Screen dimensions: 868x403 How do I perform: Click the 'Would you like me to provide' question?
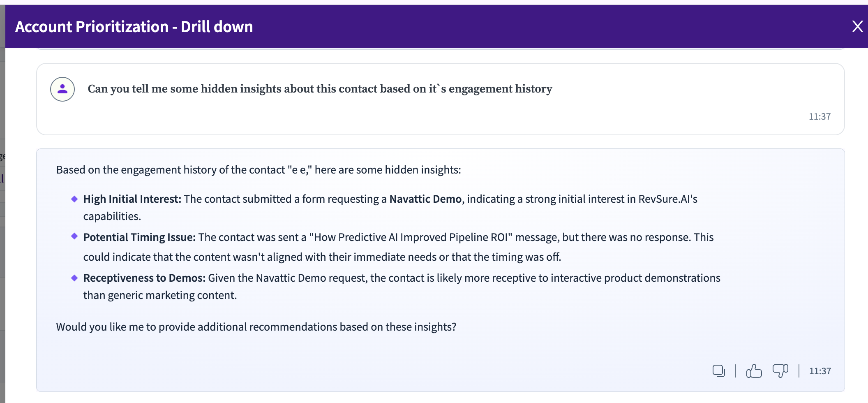(x=256, y=327)
